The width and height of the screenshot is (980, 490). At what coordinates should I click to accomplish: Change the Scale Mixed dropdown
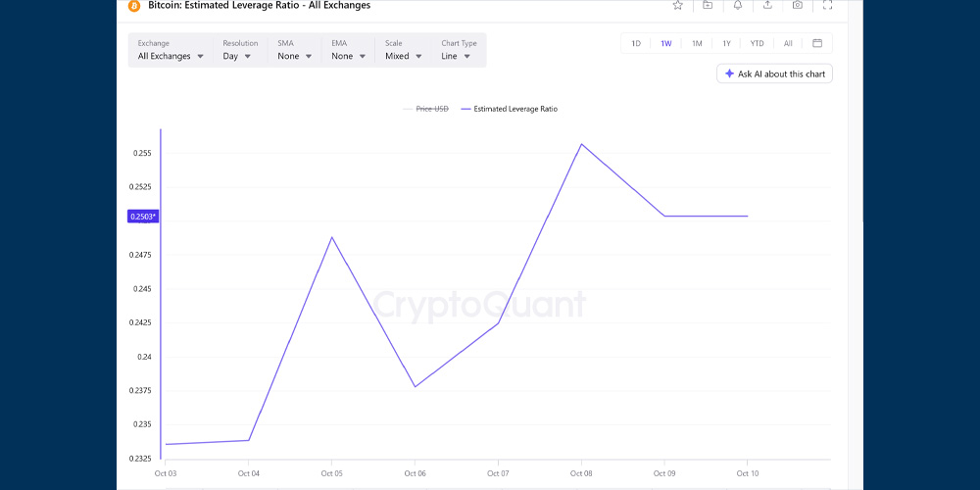click(x=403, y=50)
